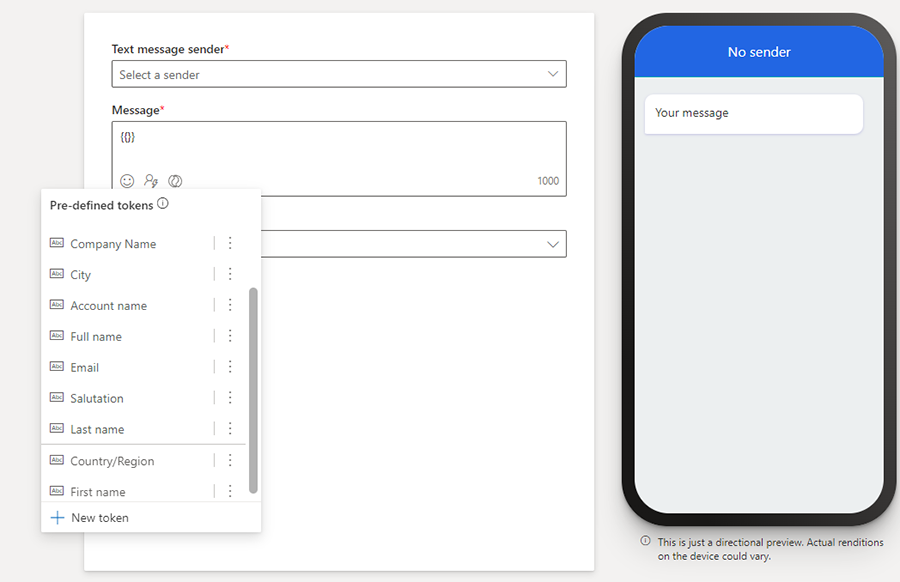Image resolution: width=900 pixels, height=582 pixels.
Task: Expand the dropdown below the message box
Action: coord(553,243)
